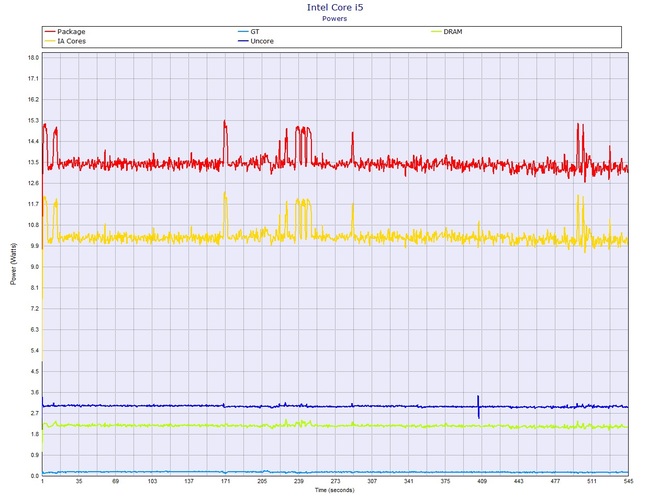Viewport: 670px width, 502px height.
Task: Click the 13.5 y-axis value
Action: [x=33, y=162]
